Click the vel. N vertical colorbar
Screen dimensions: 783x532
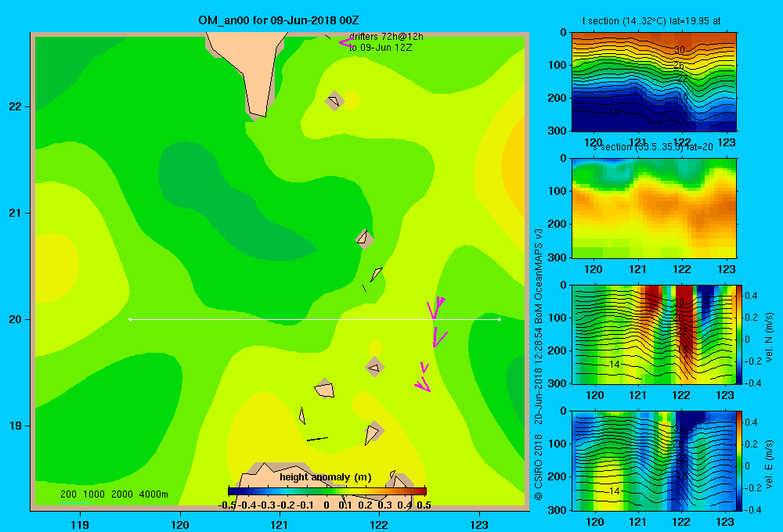pyautogui.click(x=739, y=334)
